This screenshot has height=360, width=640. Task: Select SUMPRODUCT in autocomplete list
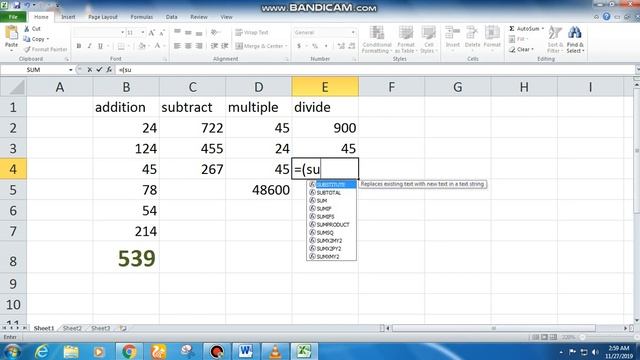point(332,224)
